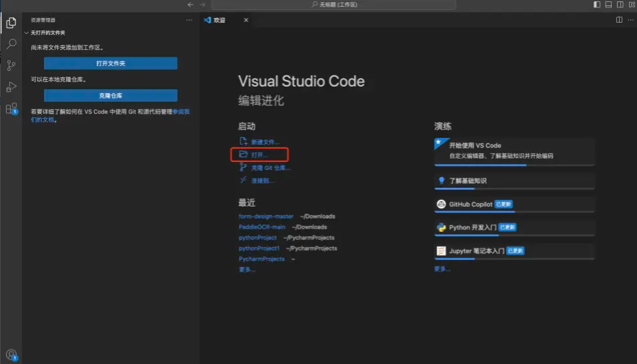
Task: Click 已更新 badge beside Jupyter 笔记本入门
Action: click(515, 251)
